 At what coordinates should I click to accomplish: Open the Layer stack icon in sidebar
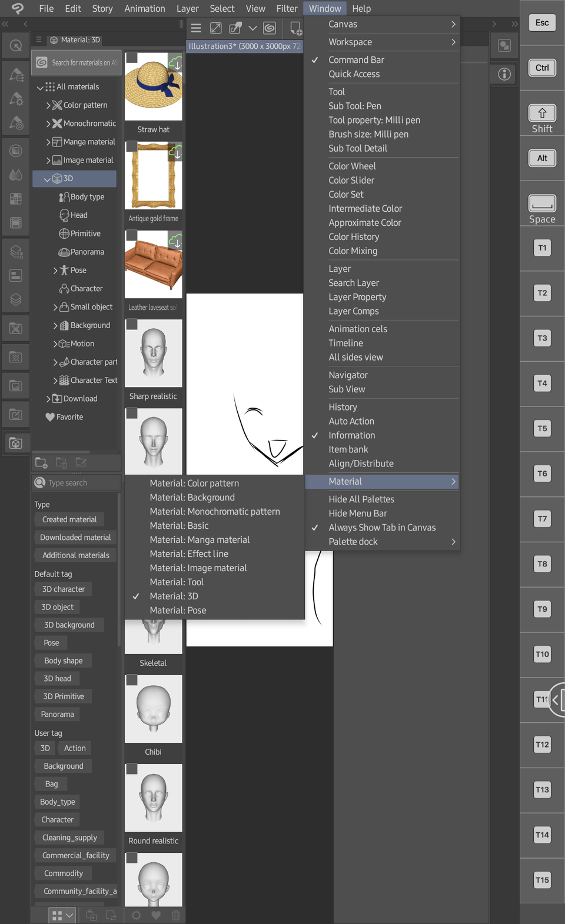click(16, 299)
